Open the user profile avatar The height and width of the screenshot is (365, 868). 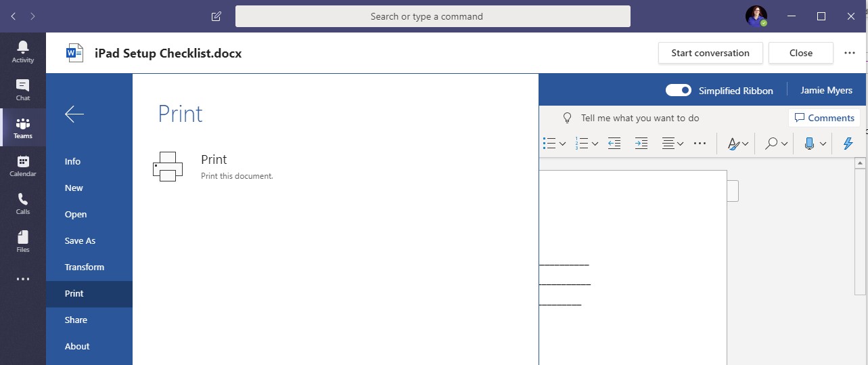pyautogui.click(x=756, y=16)
